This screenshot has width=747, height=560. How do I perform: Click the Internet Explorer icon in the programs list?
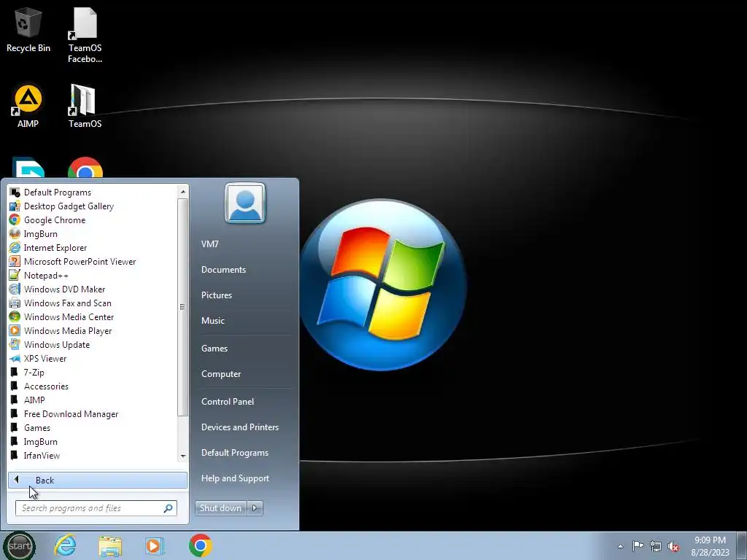point(15,248)
